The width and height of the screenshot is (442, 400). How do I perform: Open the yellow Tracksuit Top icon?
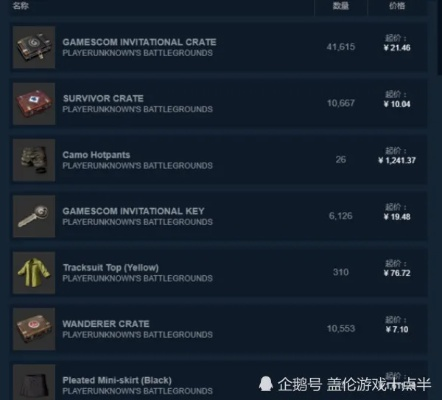34,273
